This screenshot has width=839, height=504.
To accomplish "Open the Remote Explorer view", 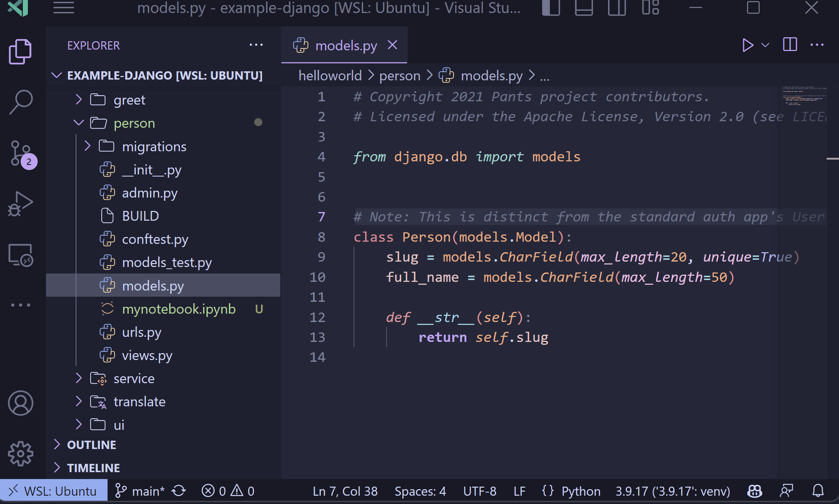I will pyautogui.click(x=20, y=255).
